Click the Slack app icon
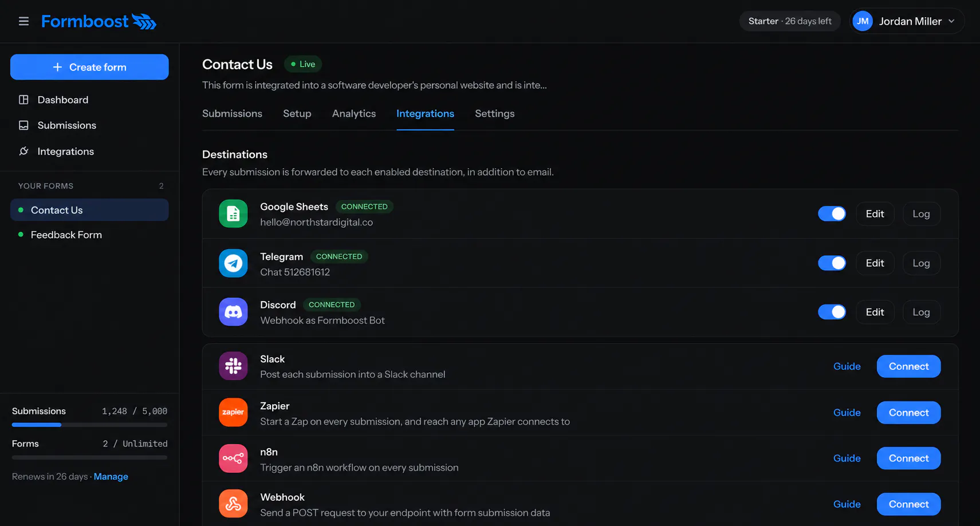The height and width of the screenshot is (526, 980). (x=233, y=366)
